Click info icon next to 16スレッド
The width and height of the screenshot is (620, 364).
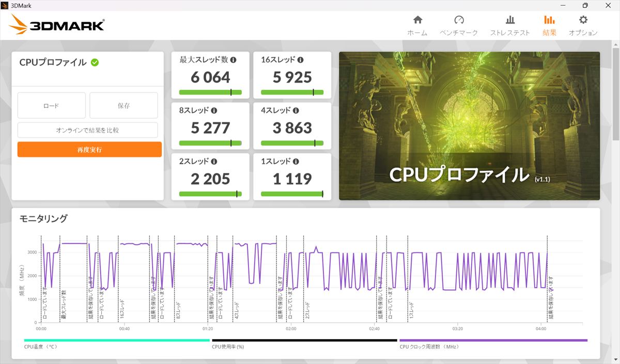(x=301, y=60)
